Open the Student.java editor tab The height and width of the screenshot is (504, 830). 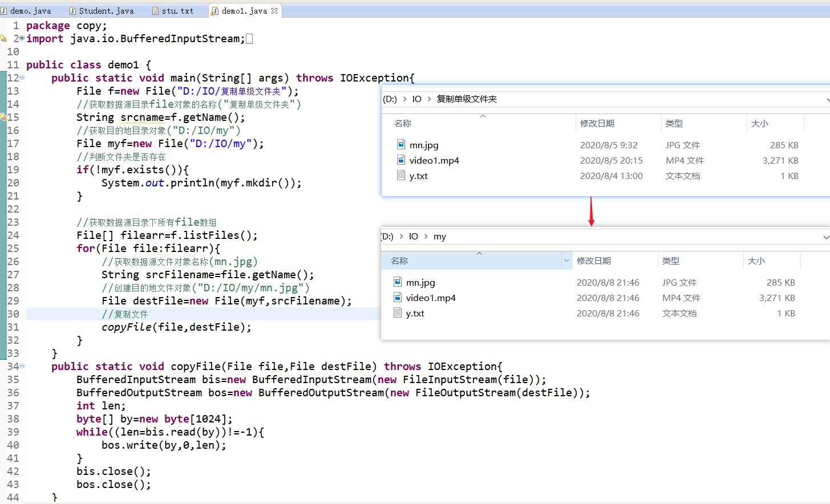tap(102, 11)
